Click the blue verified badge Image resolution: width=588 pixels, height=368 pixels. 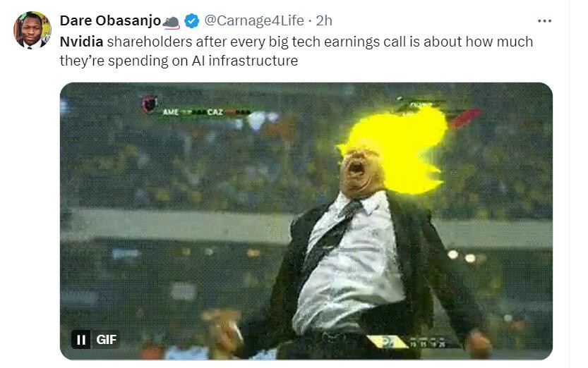pyautogui.click(x=192, y=20)
